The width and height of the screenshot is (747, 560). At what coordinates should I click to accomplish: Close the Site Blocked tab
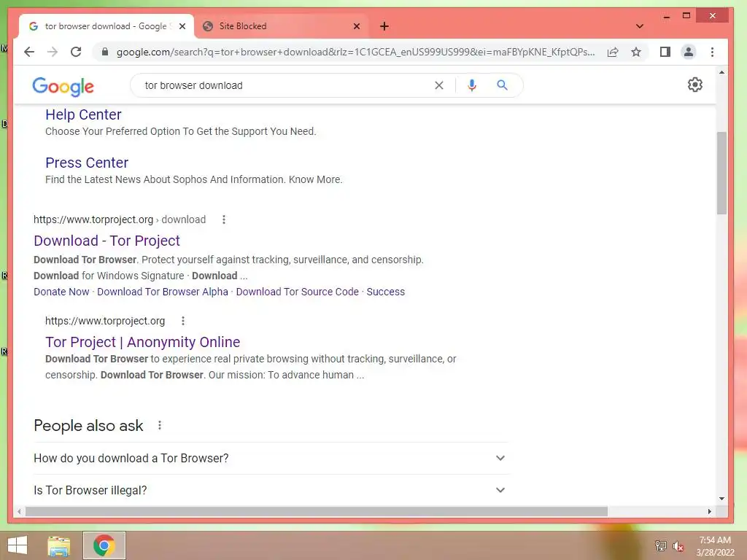click(356, 26)
